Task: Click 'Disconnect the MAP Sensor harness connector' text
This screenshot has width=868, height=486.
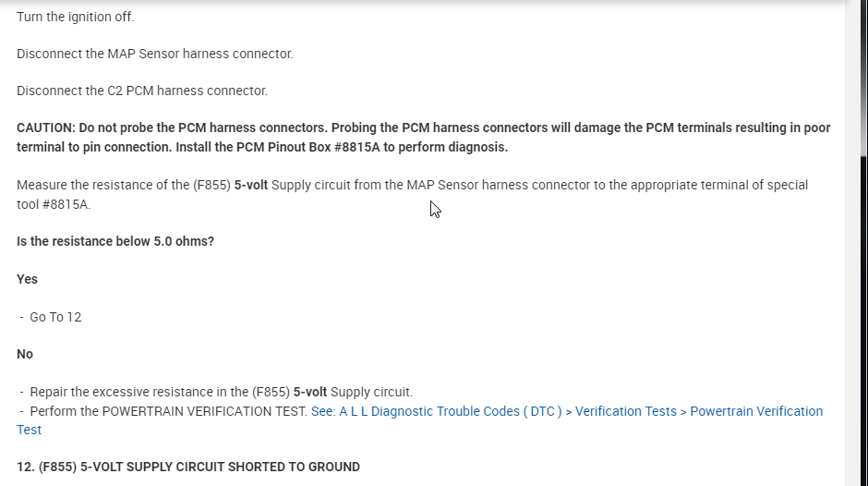Action: pyautogui.click(x=154, y=54)
